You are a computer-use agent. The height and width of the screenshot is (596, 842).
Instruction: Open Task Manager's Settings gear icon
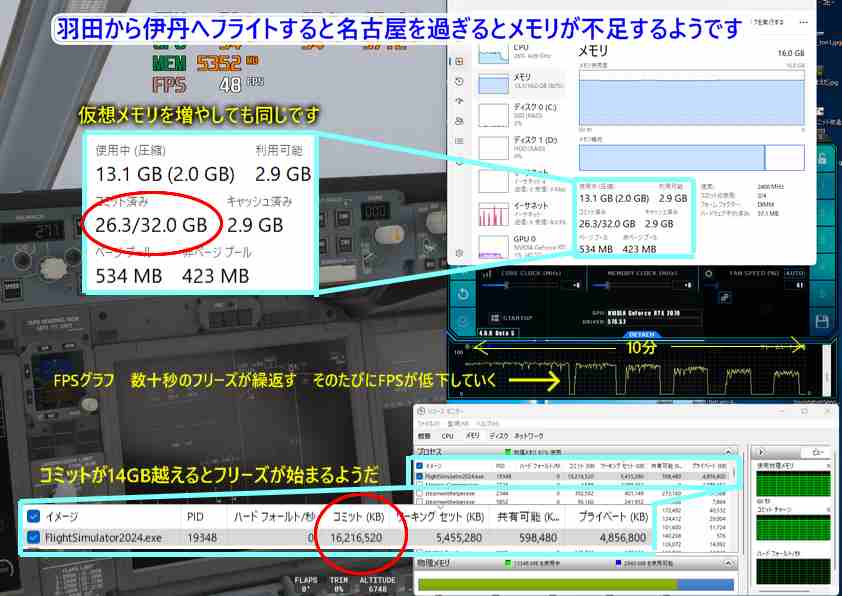459,252
